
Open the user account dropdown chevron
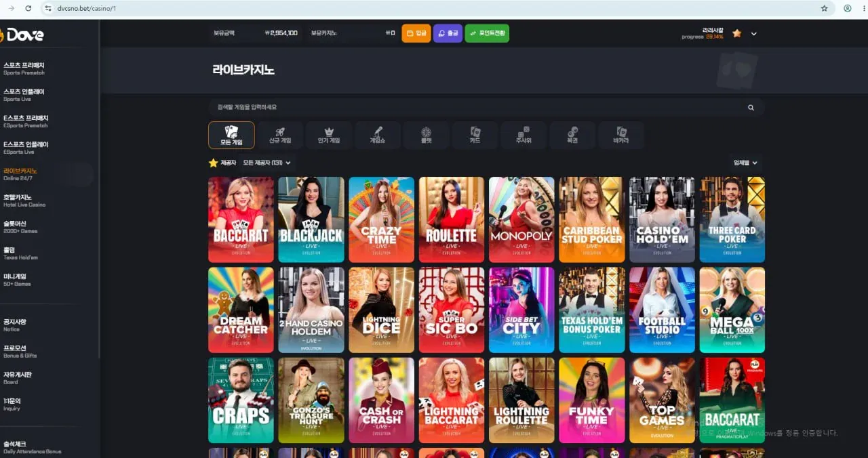click(x=754, y=33)
